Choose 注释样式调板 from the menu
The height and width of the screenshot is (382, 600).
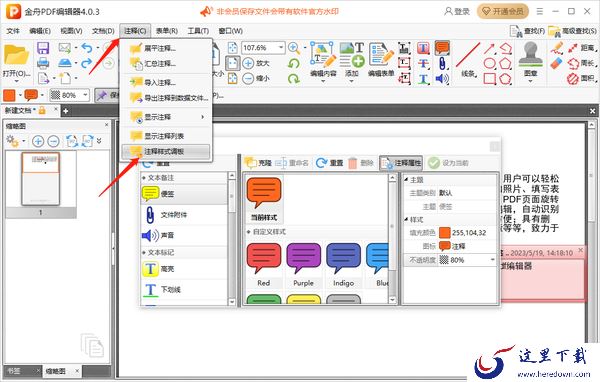pyautogui.click(x=166, y=151)
